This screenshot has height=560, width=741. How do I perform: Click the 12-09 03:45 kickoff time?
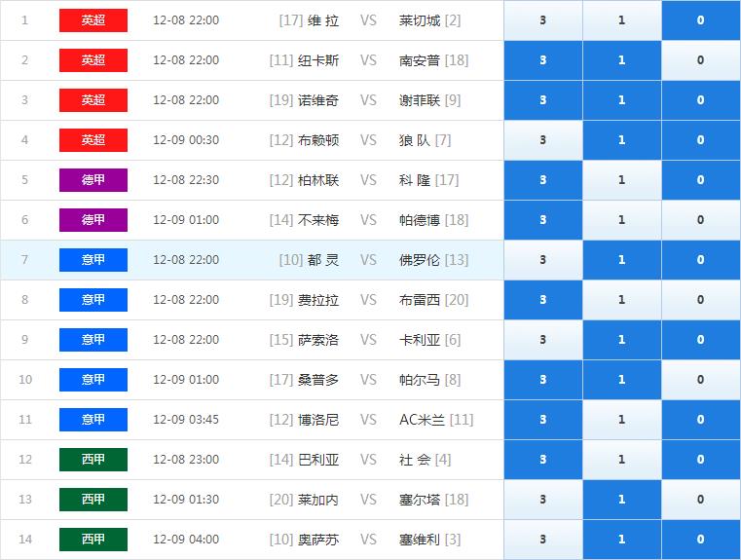pos(186,420)
